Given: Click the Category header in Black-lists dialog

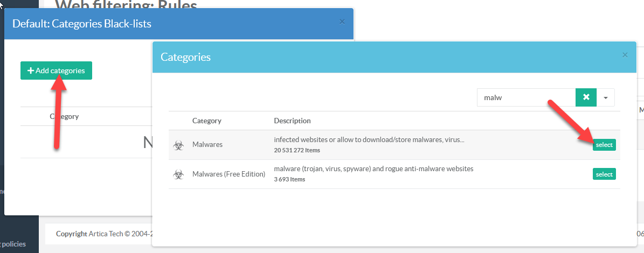Looking at the screenshot, I should pos(64,116).
